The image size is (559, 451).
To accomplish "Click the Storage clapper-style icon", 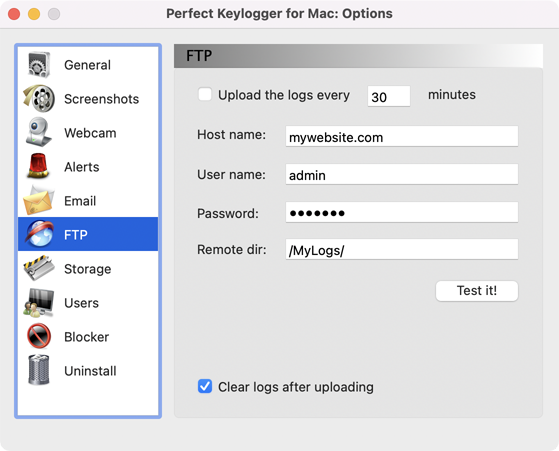I will [39, 268].
